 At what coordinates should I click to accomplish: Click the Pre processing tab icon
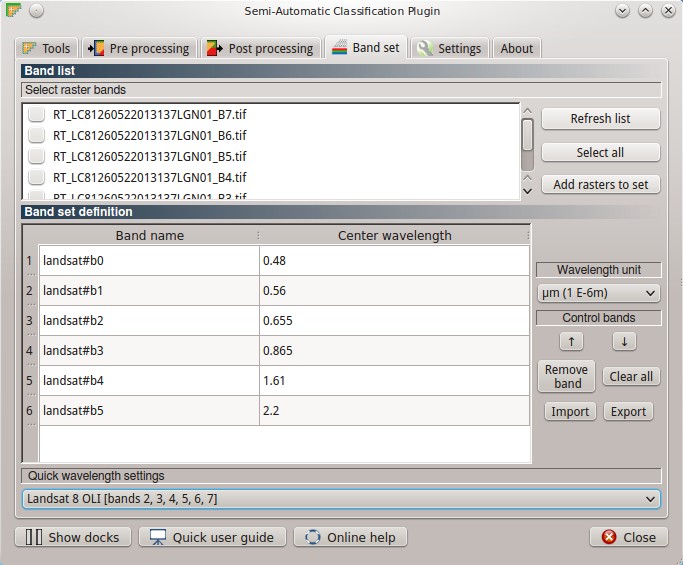click(x=96, y=48)
